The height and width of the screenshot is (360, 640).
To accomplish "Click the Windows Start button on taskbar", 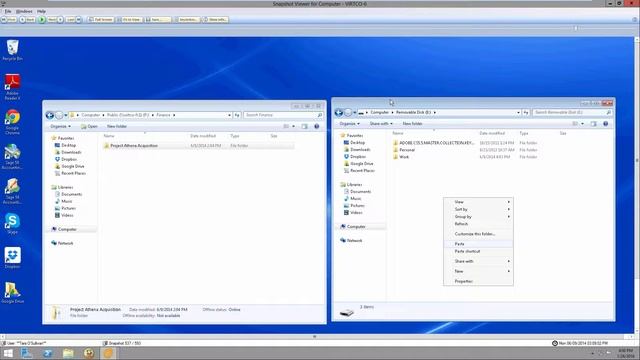I will click(x=8, y=353).
